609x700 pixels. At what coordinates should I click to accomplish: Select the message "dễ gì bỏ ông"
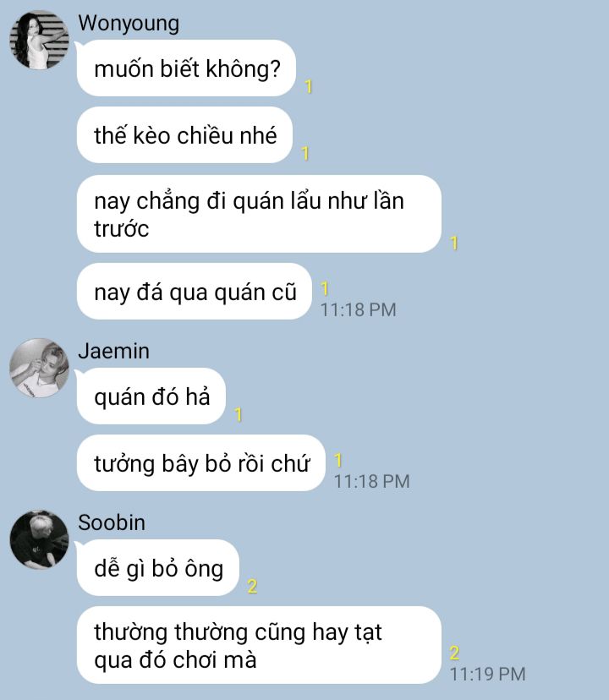[x=157, y=568]
